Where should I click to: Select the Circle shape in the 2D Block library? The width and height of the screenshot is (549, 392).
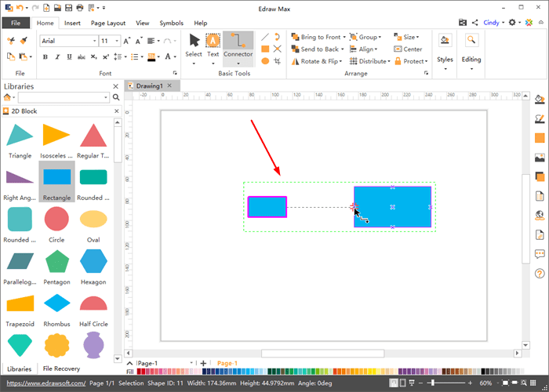click(56, 219)
